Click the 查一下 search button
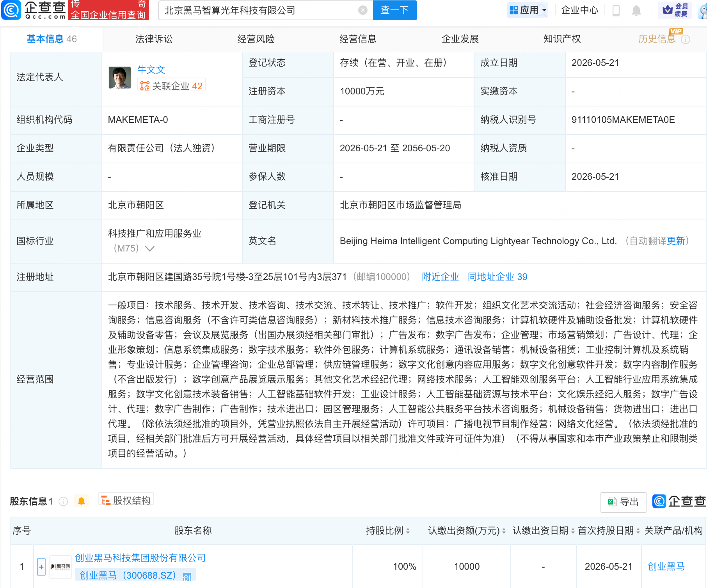Viewport: 707px width, 588px height. click(395, 10)
